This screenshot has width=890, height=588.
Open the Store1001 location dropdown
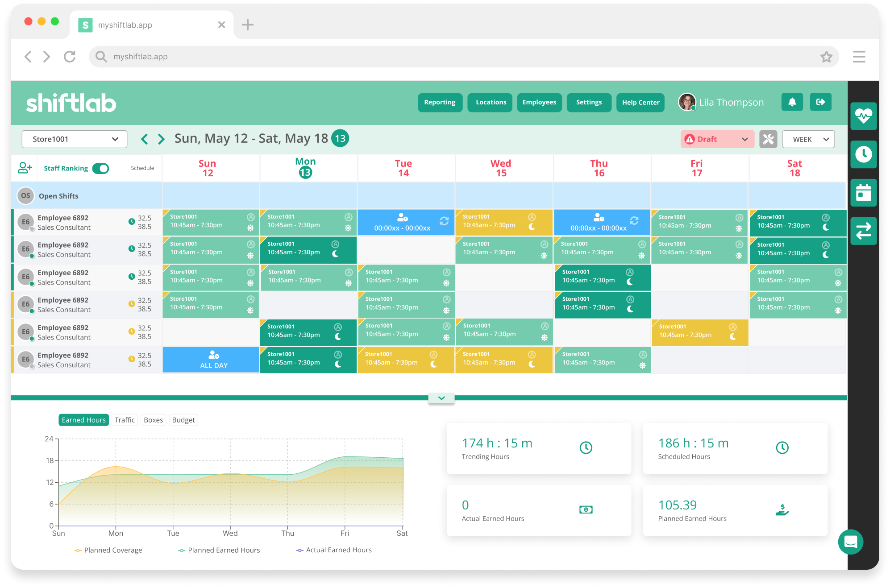(x=75, y=139)
